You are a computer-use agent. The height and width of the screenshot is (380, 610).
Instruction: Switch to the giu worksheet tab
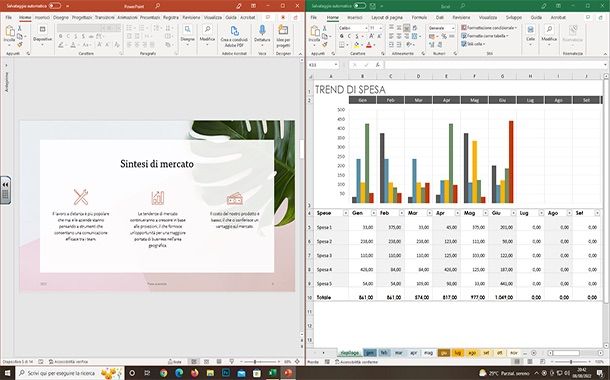coord(444,353)
